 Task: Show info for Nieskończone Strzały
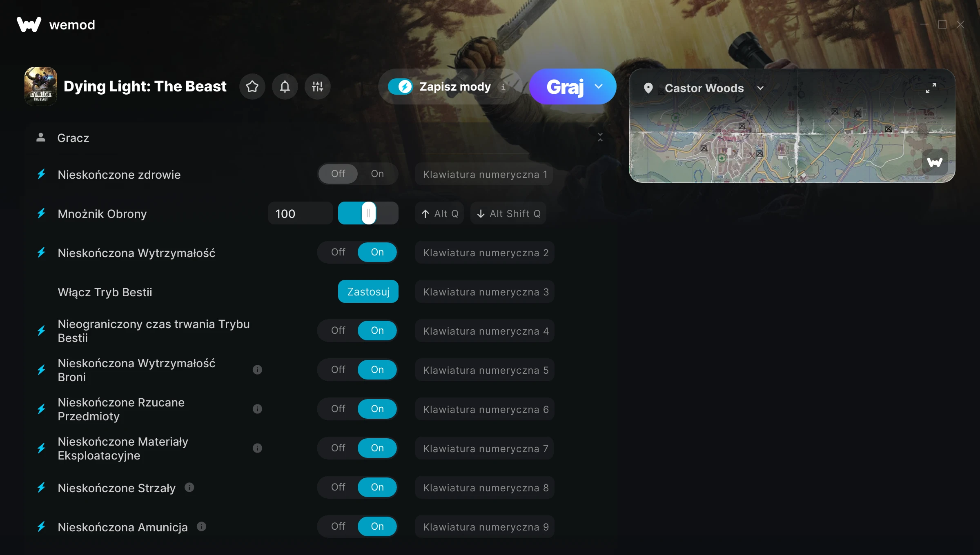coord(189,487)
